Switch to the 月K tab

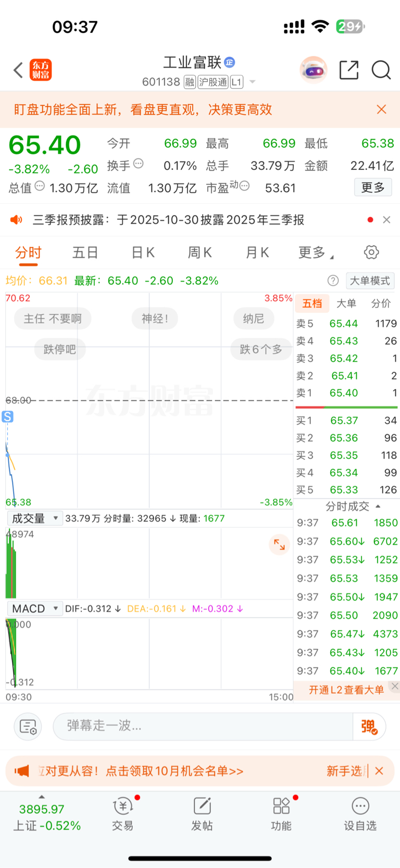[x=257, y=253]
